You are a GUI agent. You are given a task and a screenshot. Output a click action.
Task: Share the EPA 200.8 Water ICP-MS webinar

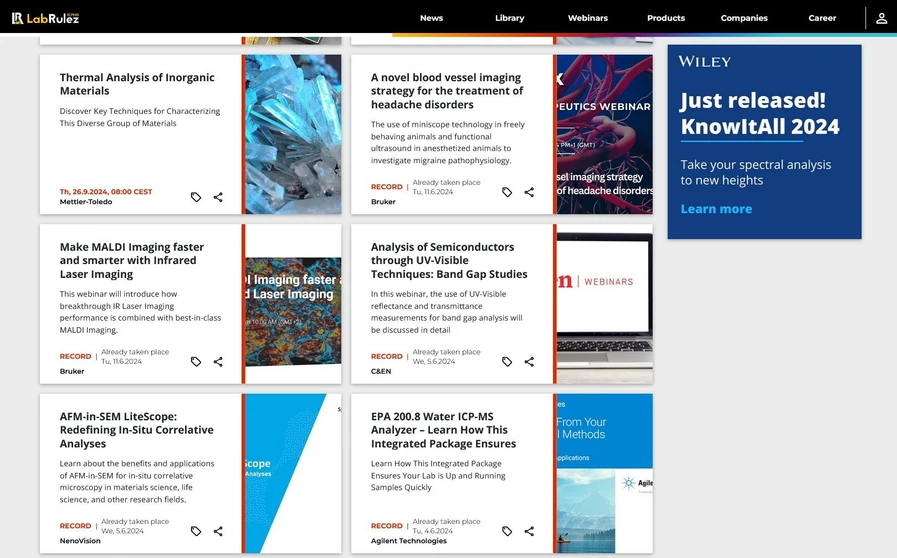pyautogui.click(x=529, y=531)
